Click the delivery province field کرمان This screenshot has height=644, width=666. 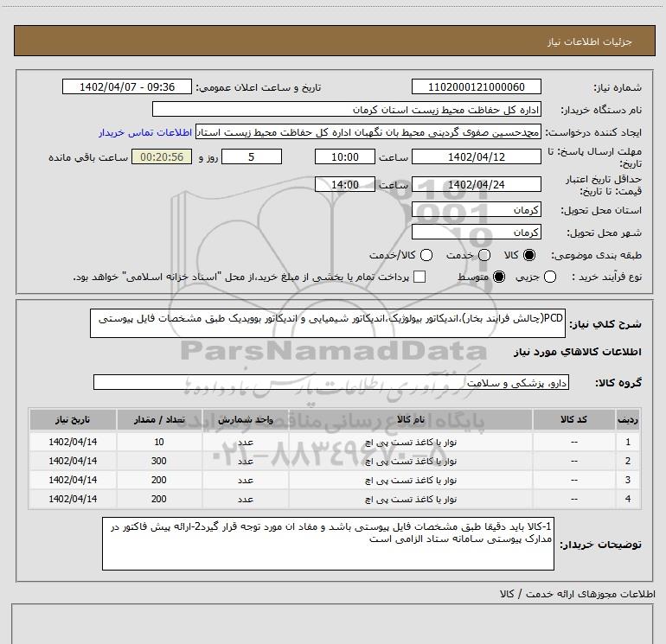(x=476, y=210)
